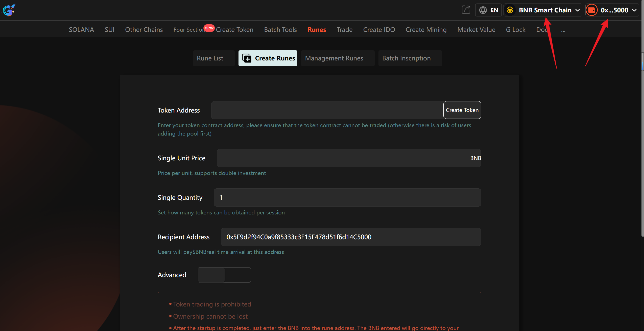The image size is (644, 331).
Task: Open EN language selector
Action: 494,10
